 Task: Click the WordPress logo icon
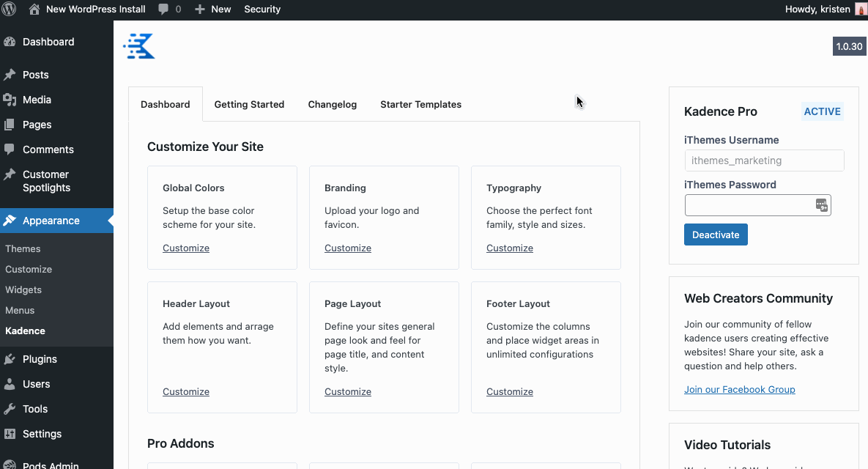10,10
